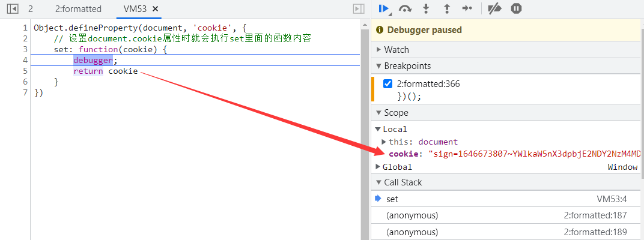Screen dimensions: 644x240
Task: Toggle pause on exceptions
Action: click(x=516, y=8)
